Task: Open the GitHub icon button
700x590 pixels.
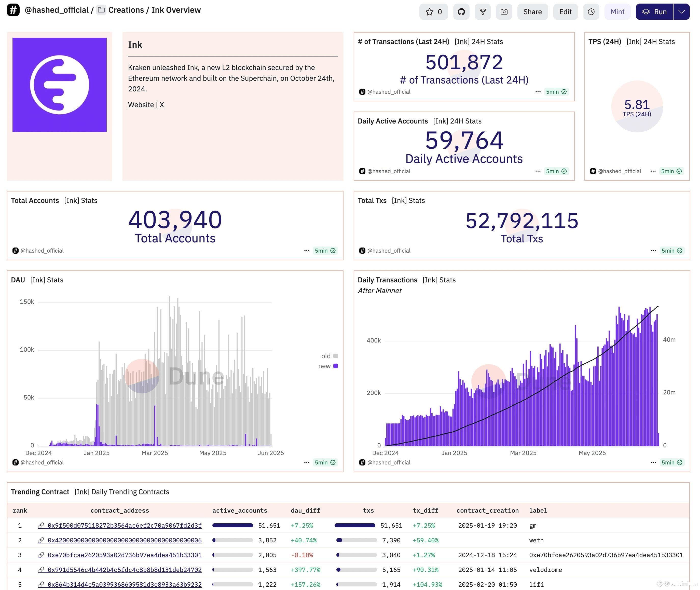Action: coord(461,12)
